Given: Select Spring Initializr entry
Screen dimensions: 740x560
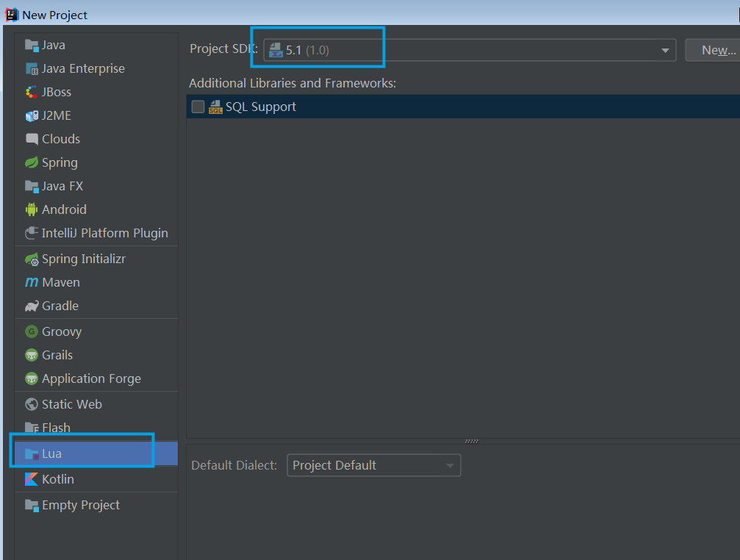Looking at the screenshot, I should [x=96, y=259].
